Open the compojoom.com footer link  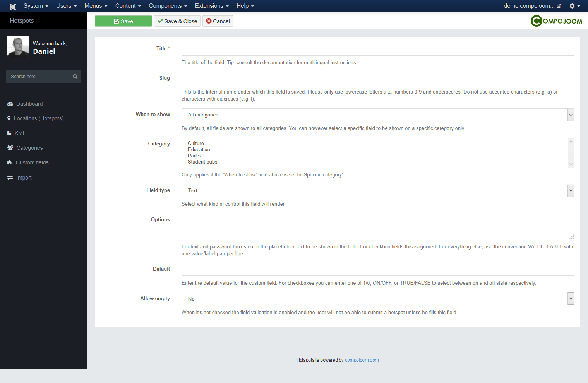click(362, 360)
